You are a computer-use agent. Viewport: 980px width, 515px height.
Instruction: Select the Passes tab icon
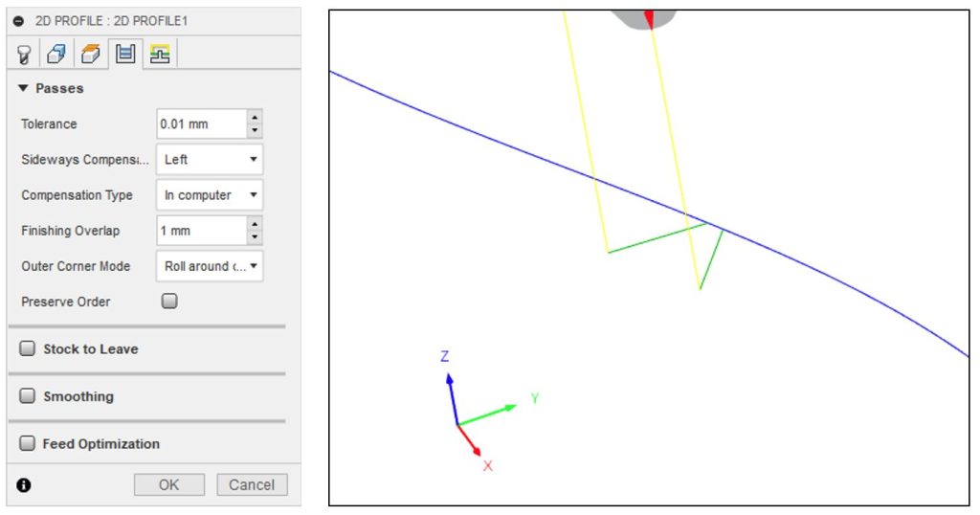coord(124,56)
